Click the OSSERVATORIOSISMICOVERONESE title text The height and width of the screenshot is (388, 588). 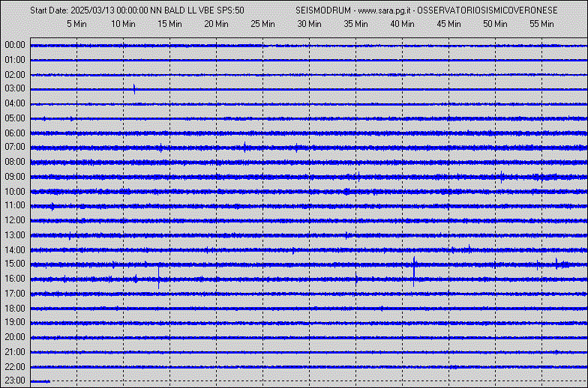(487, 10)
